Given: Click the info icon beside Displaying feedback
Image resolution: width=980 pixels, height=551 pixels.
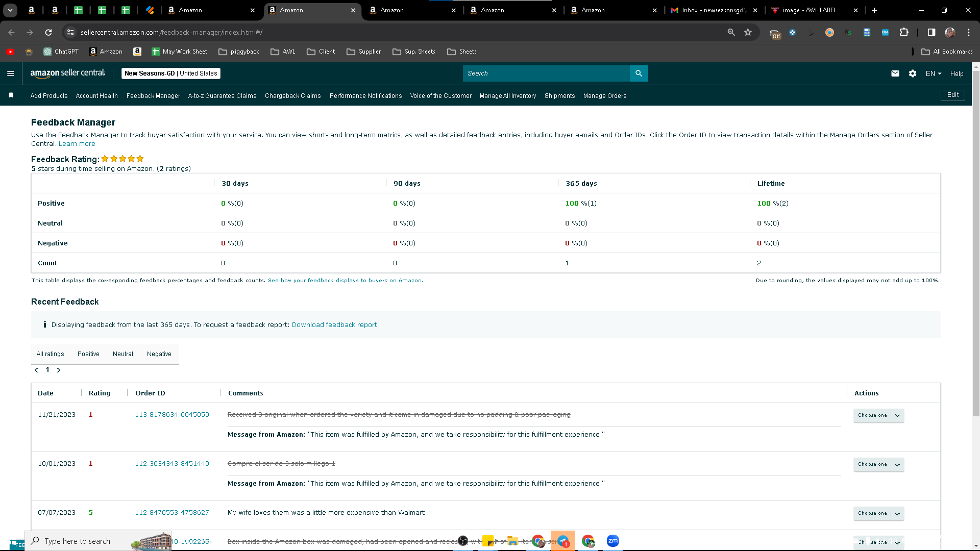Looking at the screenshot, I should coord(45,324).
